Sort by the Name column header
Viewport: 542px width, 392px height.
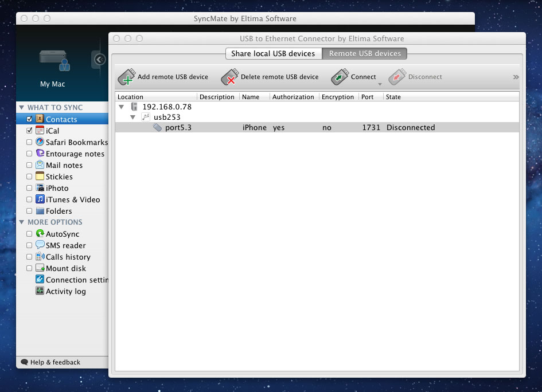pos(255,97)
